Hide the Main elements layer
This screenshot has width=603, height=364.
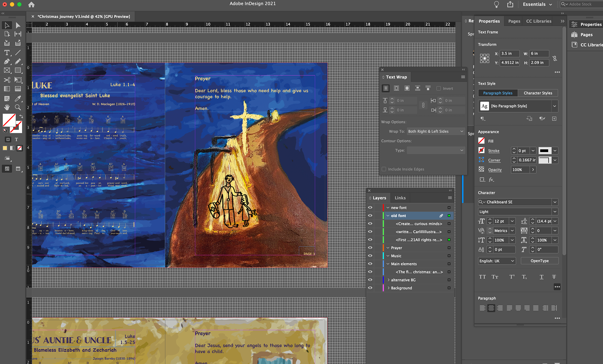coord(370,264)
